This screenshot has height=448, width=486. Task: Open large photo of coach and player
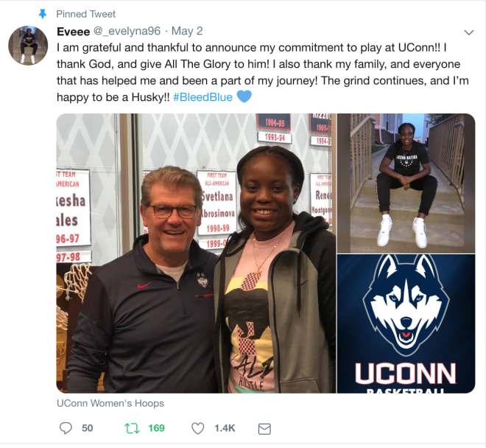196,253
